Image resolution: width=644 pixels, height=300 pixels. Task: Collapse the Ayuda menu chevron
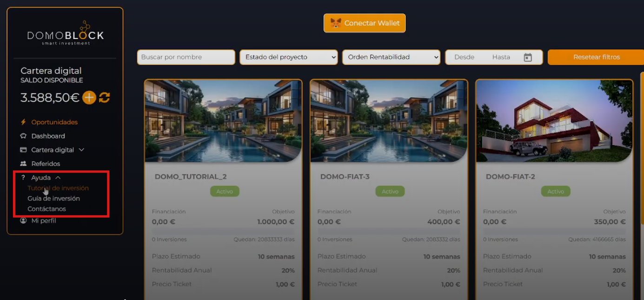pos(58,178)
